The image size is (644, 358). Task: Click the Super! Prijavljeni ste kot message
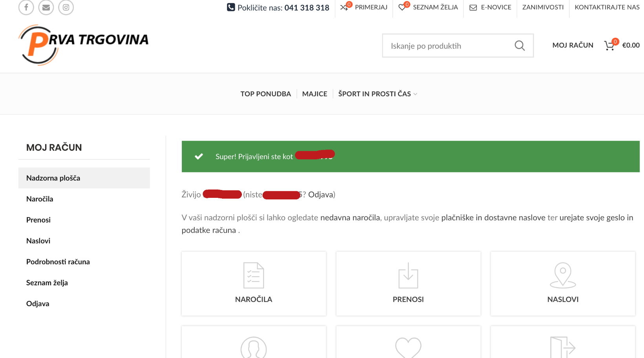(254, 157)
